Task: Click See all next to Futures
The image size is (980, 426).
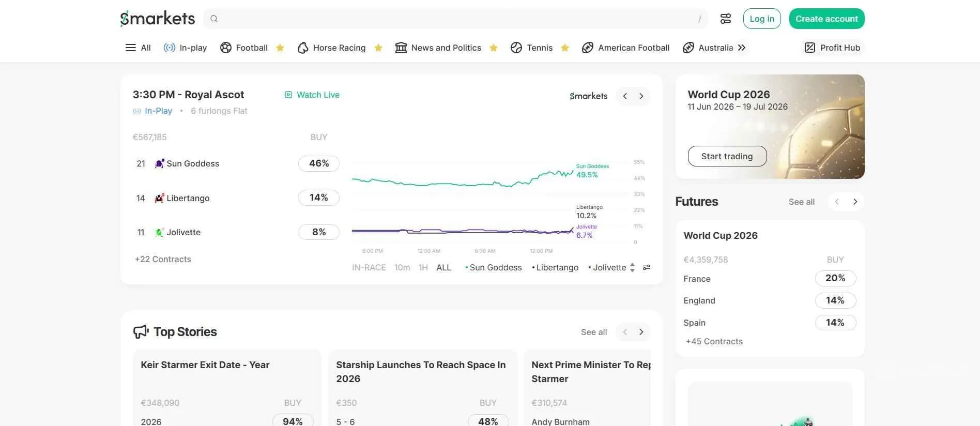Action: tap(802, 202)
